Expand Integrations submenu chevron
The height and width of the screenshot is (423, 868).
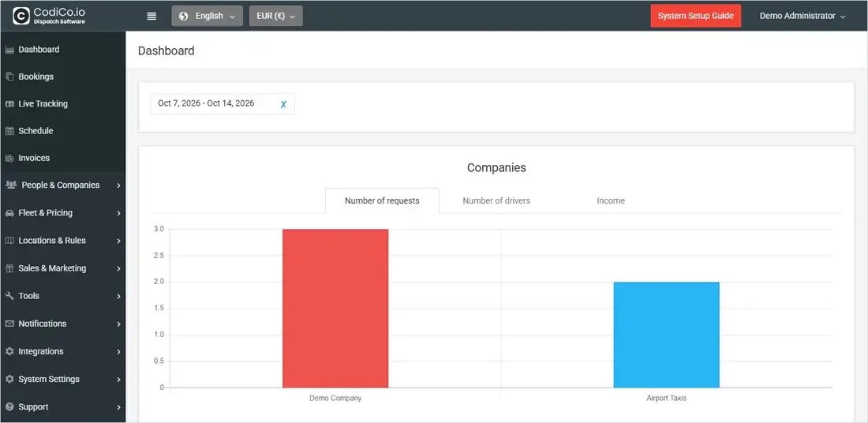click(119, 351)
